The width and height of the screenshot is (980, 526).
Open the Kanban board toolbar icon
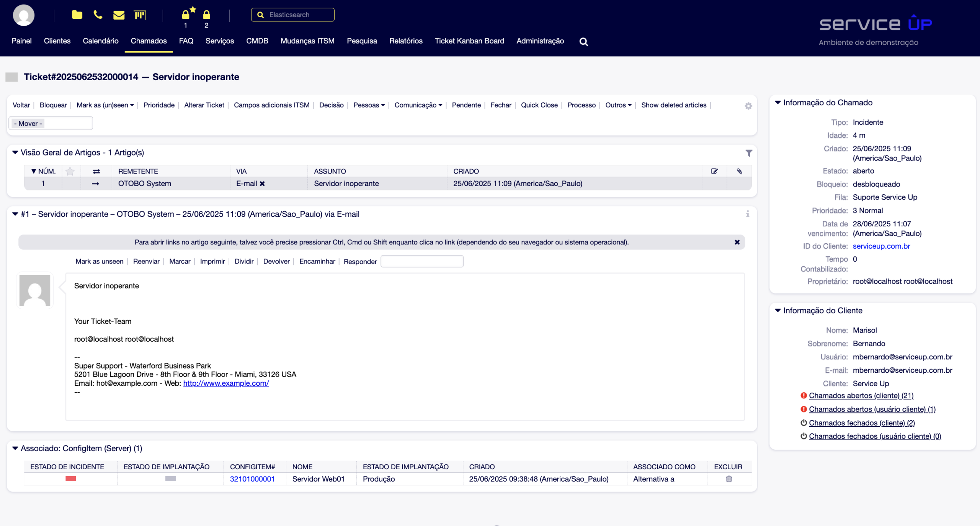[x=140, y=15]
